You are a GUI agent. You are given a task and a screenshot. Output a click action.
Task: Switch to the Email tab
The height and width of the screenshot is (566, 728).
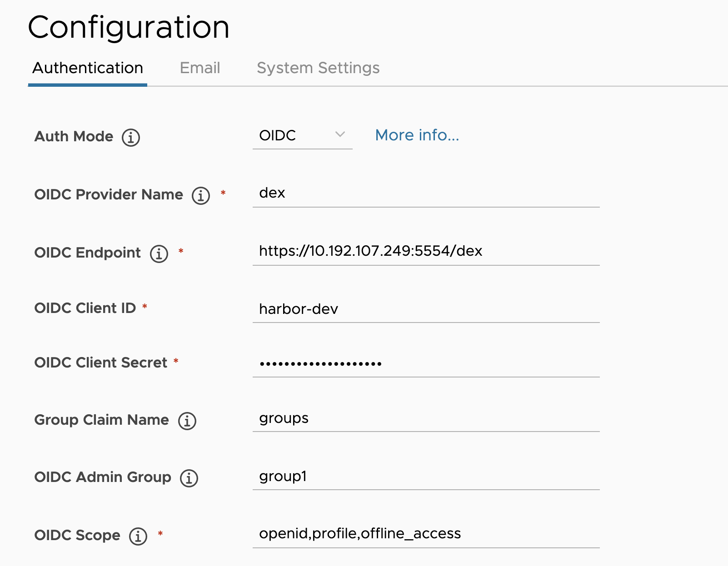coord(200,68)
